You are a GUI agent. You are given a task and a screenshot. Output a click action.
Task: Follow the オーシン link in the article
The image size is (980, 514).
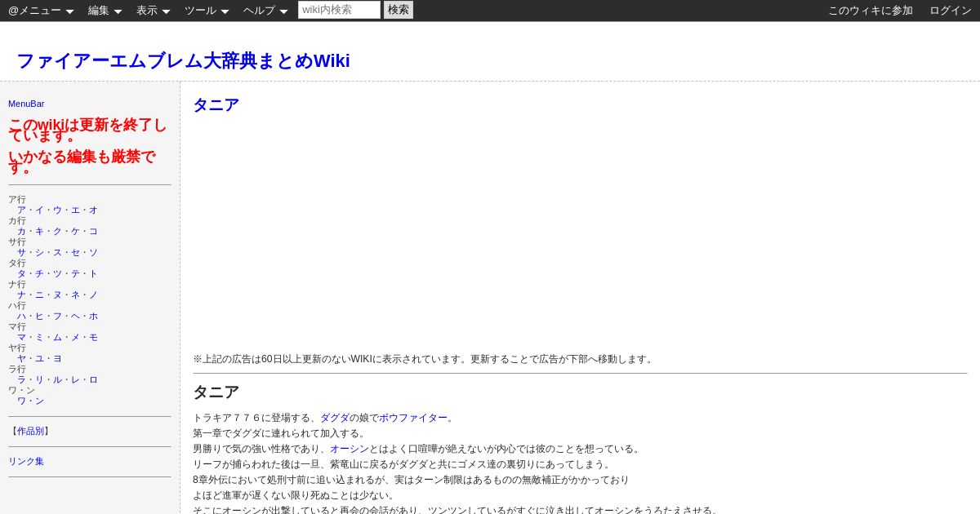pyautogui.click(x=350, y=449)
